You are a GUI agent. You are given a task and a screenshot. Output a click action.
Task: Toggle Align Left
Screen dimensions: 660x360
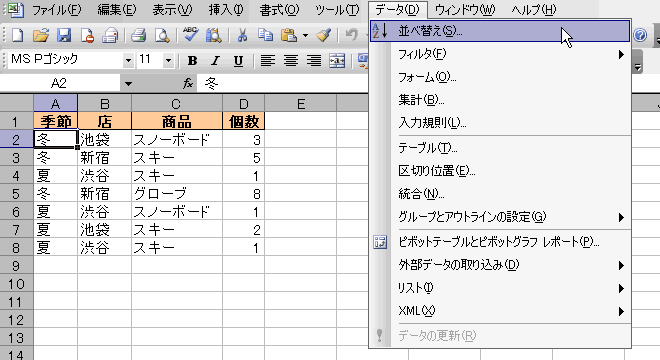tap(267, 61)
